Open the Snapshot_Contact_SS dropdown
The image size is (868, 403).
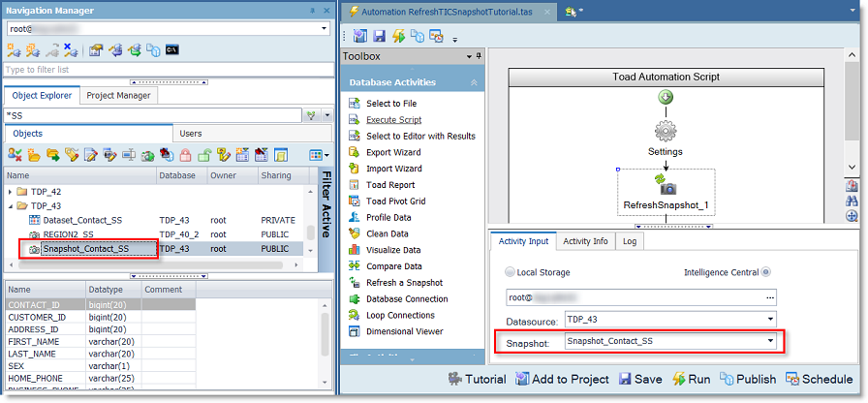click(769, 341)
